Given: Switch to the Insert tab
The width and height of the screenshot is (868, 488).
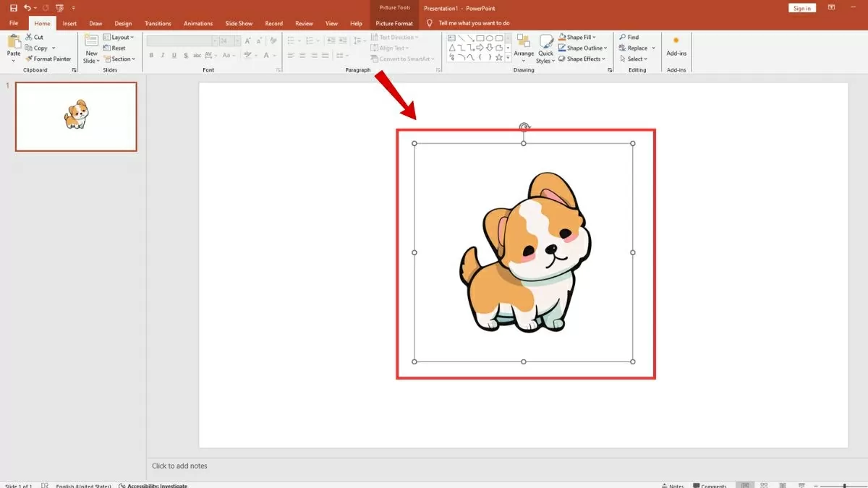Looking at the screenshot, I should pyautogui.click(x=69, y=23).
